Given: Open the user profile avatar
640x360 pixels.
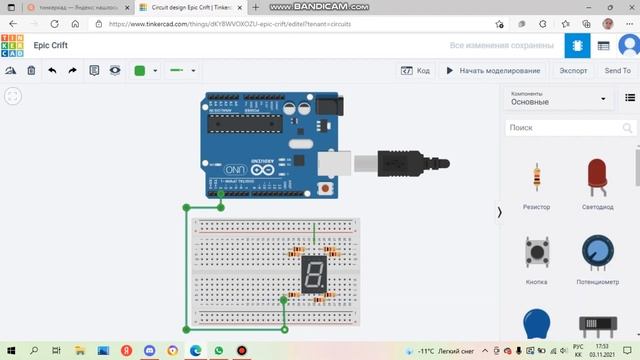Looking at the screenshot, I should [629, 45].
